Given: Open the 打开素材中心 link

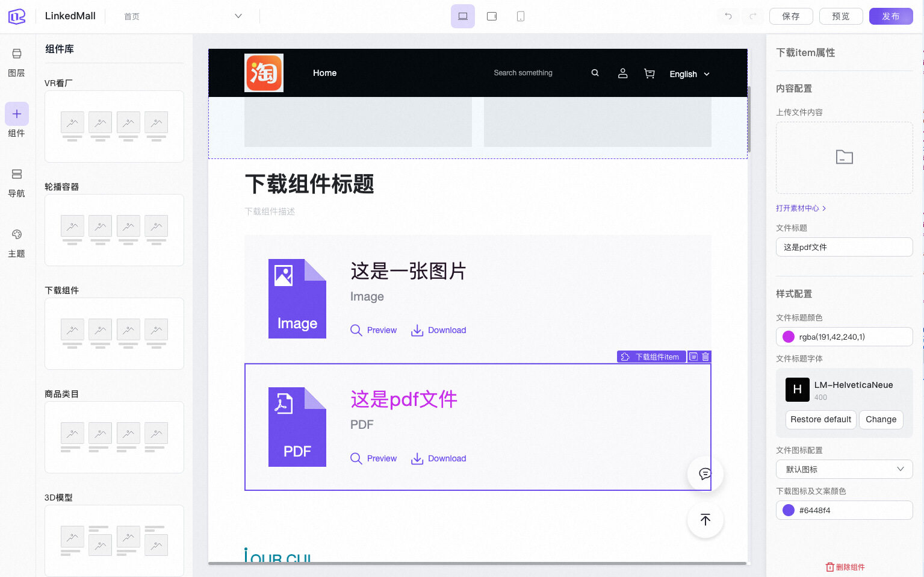Looking at the screenshot, I should pyautogui.click(x=801, y=208).
